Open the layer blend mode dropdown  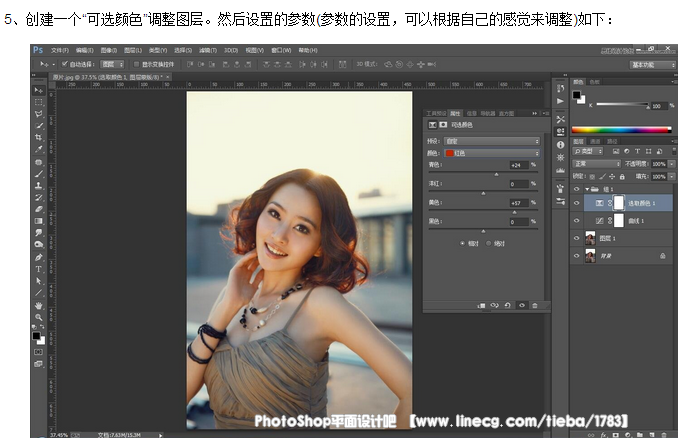[x=596, y=164]
